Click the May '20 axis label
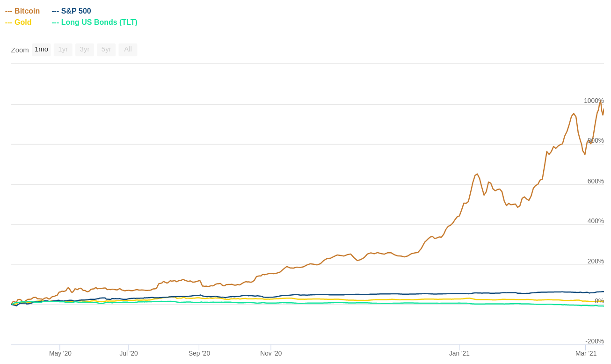 tap(60, 353)
